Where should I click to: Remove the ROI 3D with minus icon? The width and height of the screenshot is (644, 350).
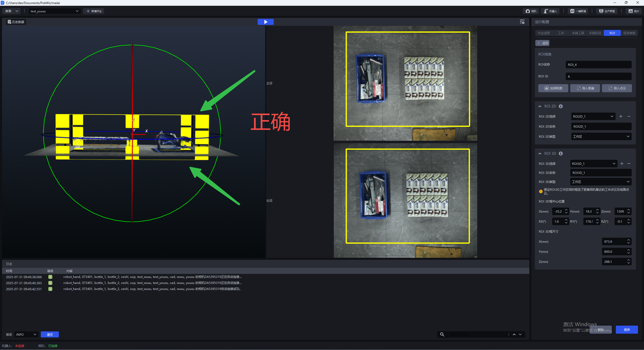tap(629, 164)
